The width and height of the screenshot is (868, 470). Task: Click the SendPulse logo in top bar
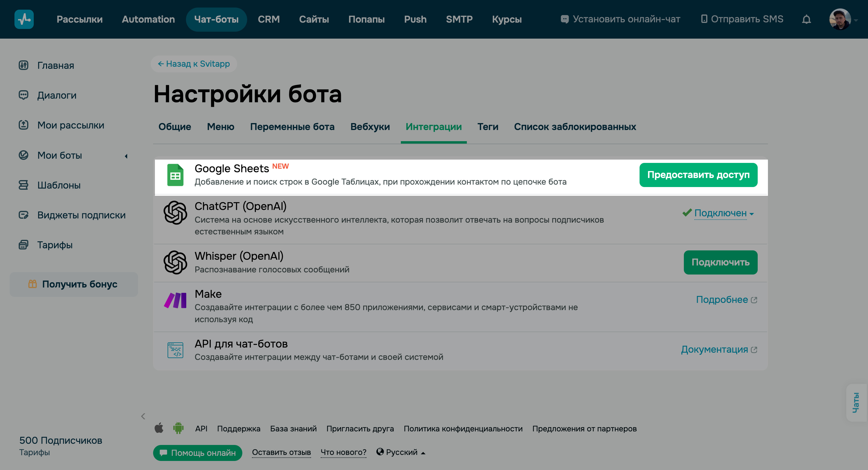24,19
